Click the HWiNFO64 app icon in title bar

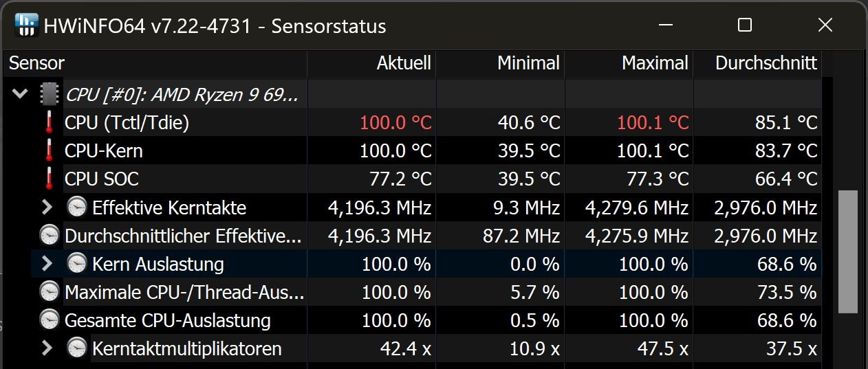[x=25, y=25]
